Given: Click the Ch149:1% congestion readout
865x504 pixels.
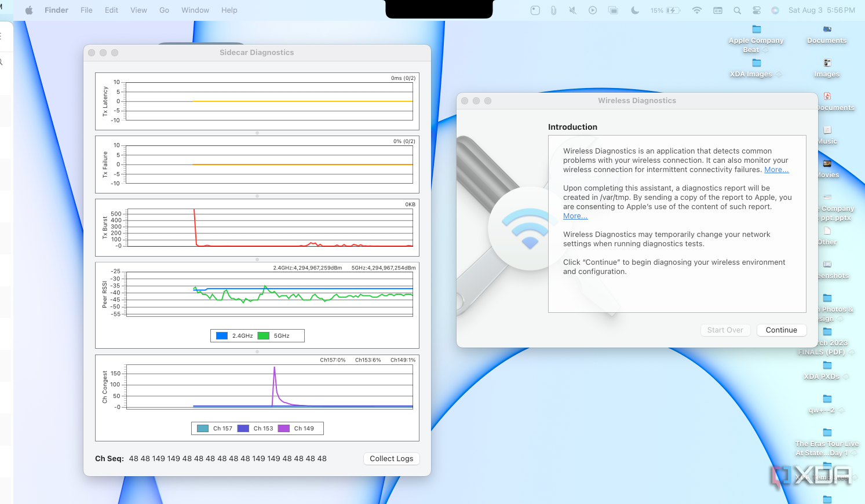Looking at the screenshot, I should pos(403,360).
